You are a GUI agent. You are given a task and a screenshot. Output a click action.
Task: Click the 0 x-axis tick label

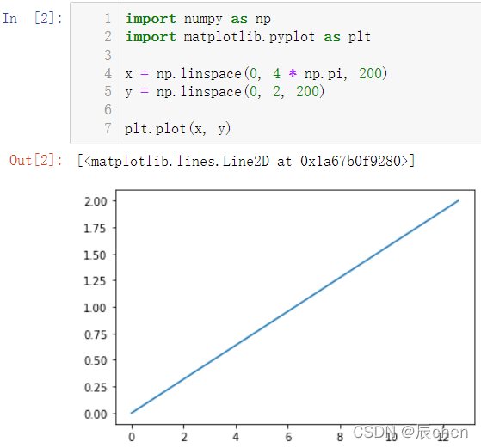132,437
